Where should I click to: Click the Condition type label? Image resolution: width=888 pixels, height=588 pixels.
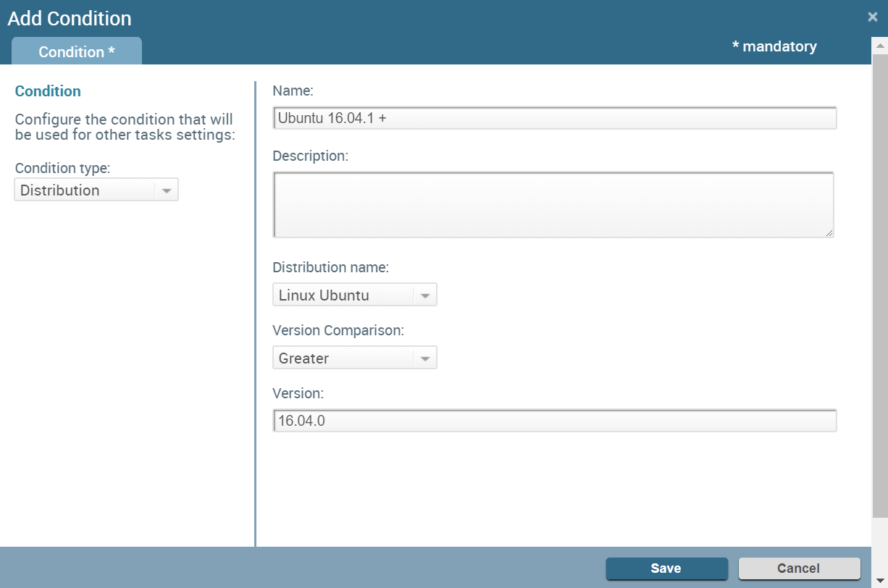(x=62, y=168)
